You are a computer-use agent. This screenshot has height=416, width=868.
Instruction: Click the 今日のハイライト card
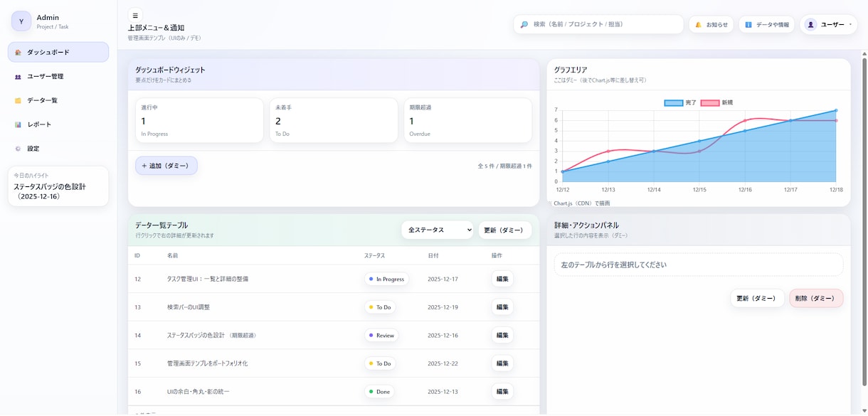pos(58,186)
